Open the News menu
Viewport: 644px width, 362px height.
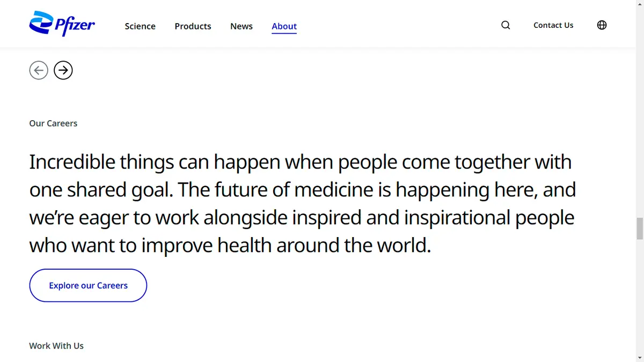tap(241, 26)
